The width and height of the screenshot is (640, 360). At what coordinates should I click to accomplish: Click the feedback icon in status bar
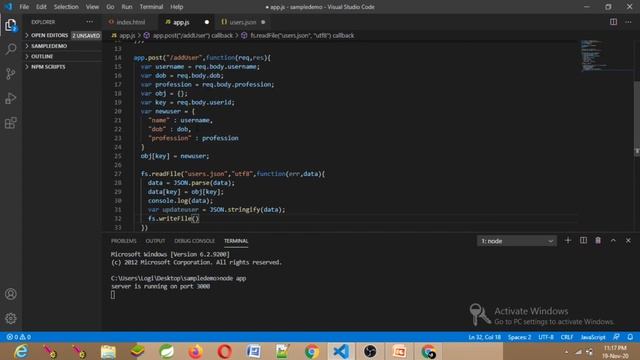[616, 337]
